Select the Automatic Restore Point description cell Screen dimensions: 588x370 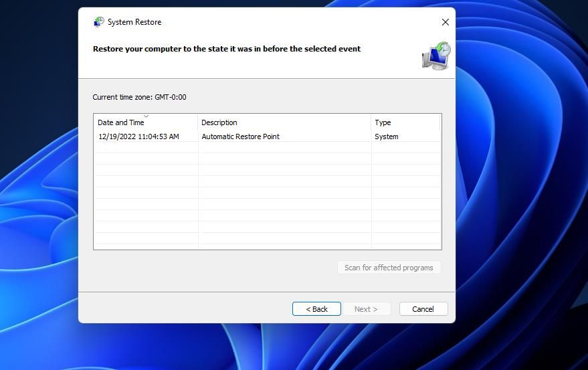[240, 136]
